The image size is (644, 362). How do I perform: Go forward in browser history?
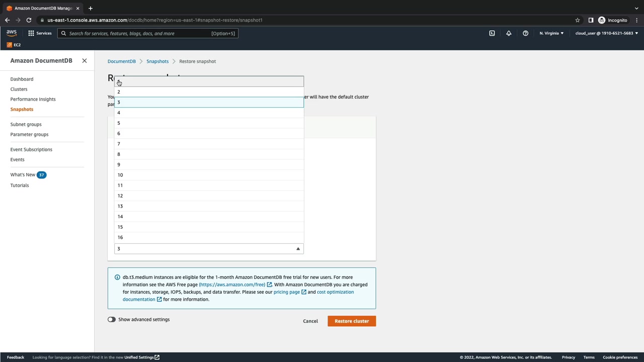pos(18,20)
